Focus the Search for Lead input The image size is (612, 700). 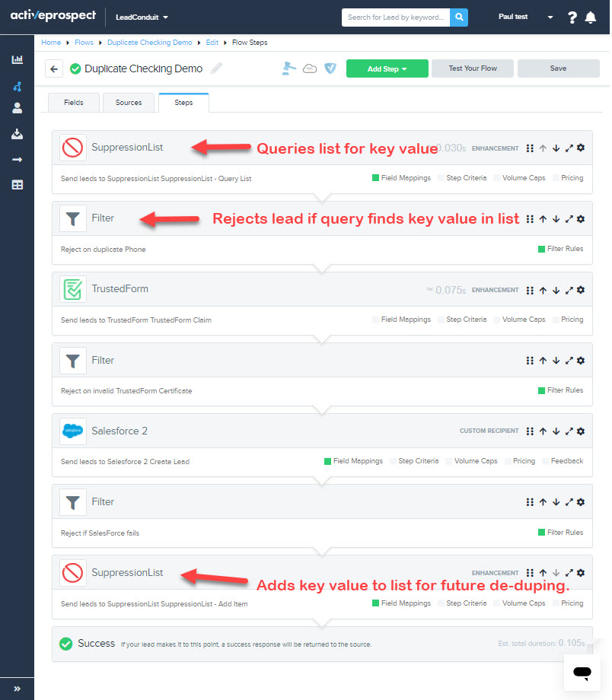(x=396, y=17)
